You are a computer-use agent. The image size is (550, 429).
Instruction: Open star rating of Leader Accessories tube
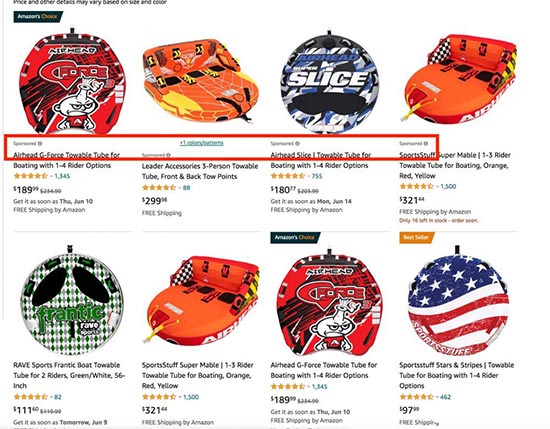pyautogui.click(x=159, y=188)
